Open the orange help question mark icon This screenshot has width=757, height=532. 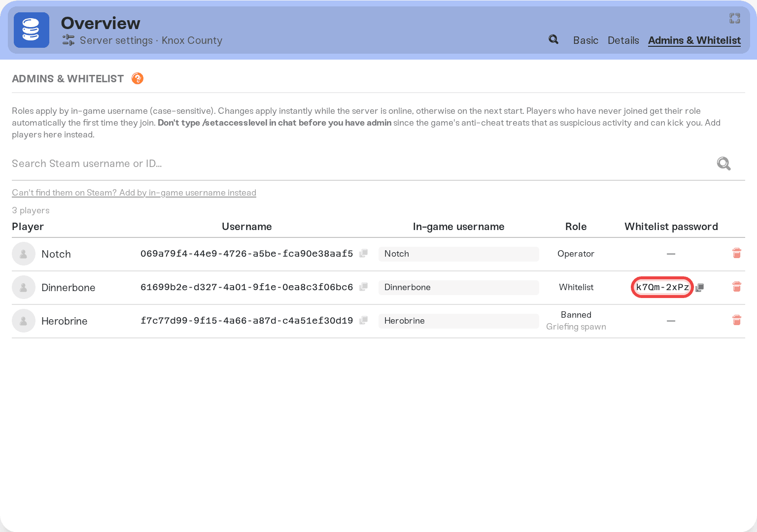pyautogui.click(x=138, y=78)
